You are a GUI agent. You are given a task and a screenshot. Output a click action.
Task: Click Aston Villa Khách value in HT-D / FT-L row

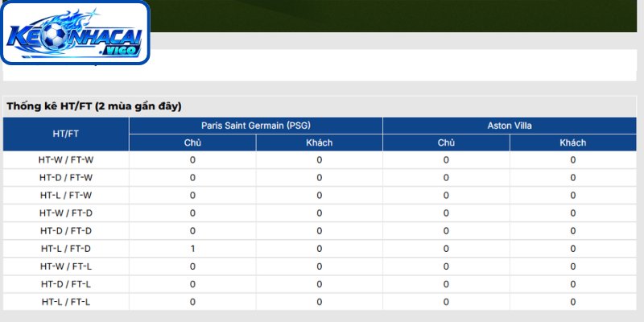point(573,284)
